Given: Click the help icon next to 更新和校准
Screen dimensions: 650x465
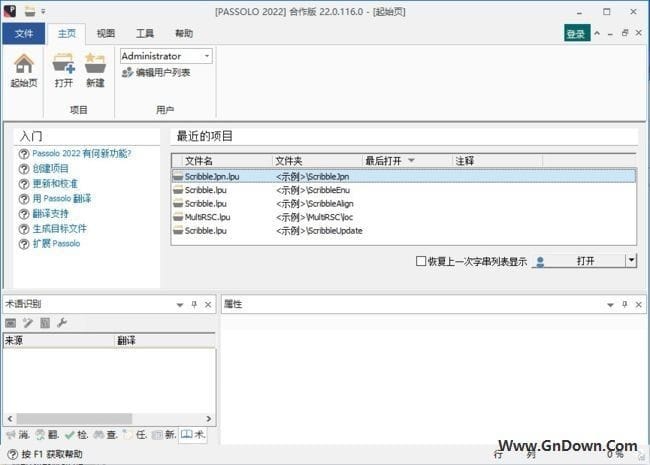Looking at the screenshot, I should click(x=24, y=184).
